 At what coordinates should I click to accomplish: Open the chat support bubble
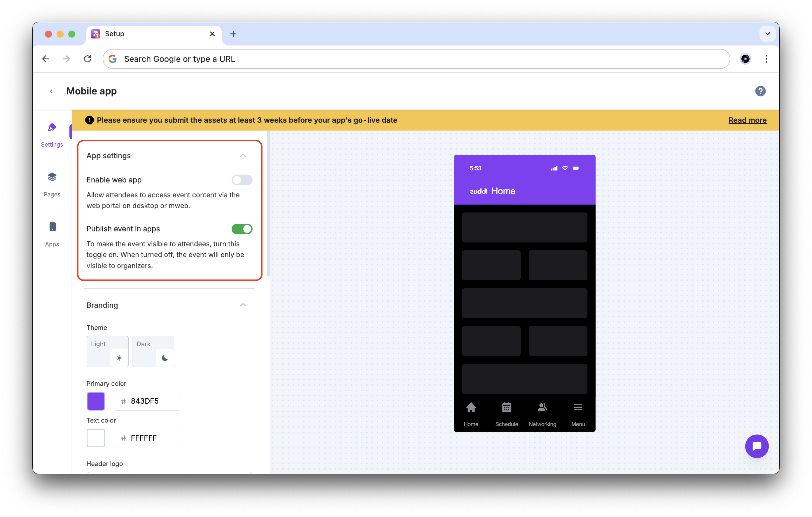pos(756,446)
